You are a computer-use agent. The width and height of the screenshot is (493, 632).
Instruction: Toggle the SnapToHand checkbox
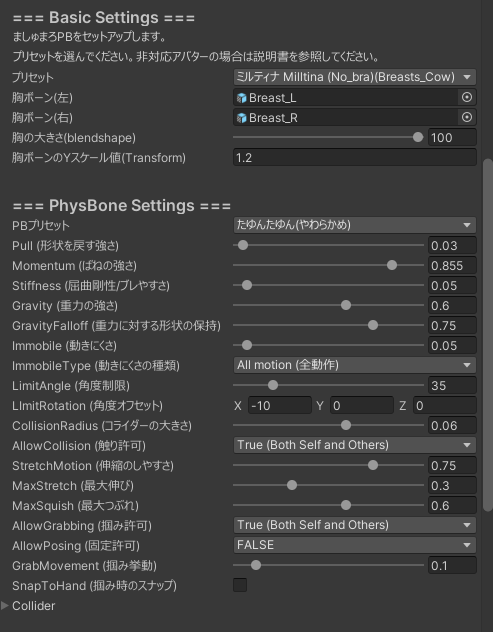pos(240,585)
